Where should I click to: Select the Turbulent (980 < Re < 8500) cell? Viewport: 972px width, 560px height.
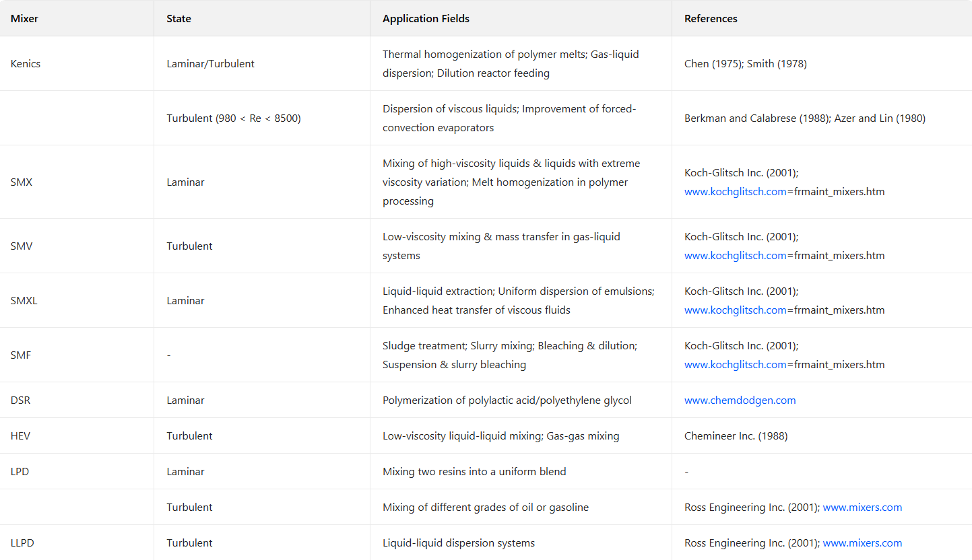(233, 118)
